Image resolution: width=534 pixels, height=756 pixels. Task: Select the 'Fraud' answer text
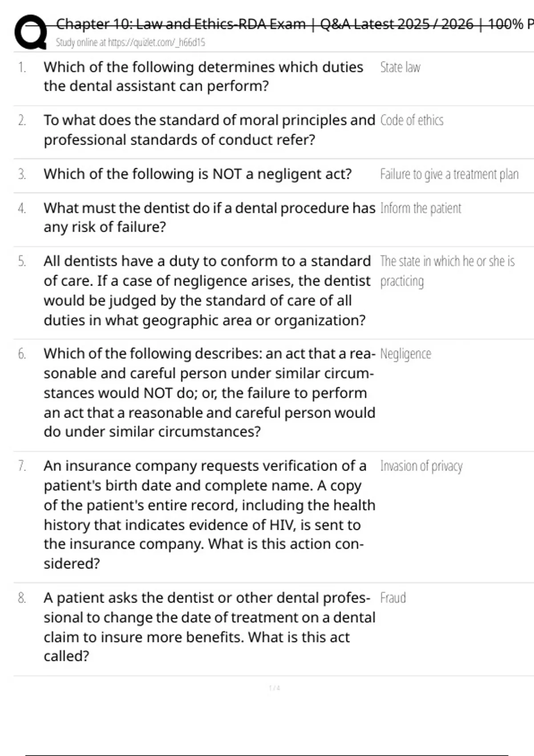[392, 598]
